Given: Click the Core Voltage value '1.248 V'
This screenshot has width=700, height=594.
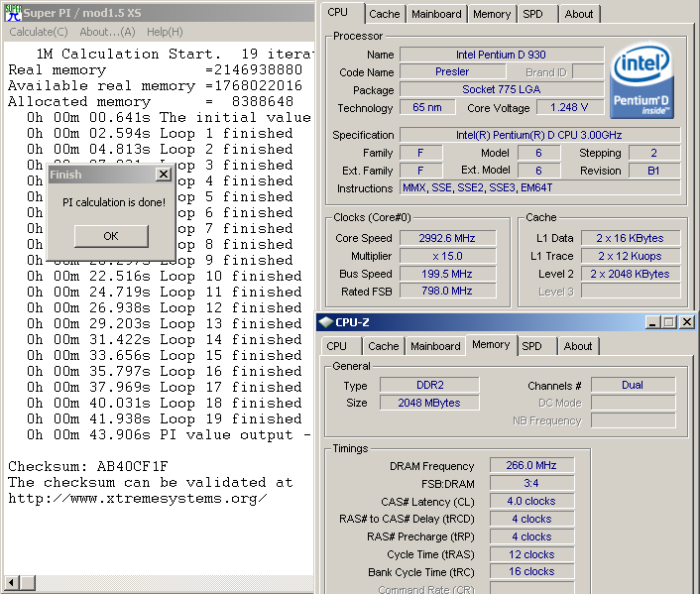Looking at the screenshot, I should click(570, 107).
